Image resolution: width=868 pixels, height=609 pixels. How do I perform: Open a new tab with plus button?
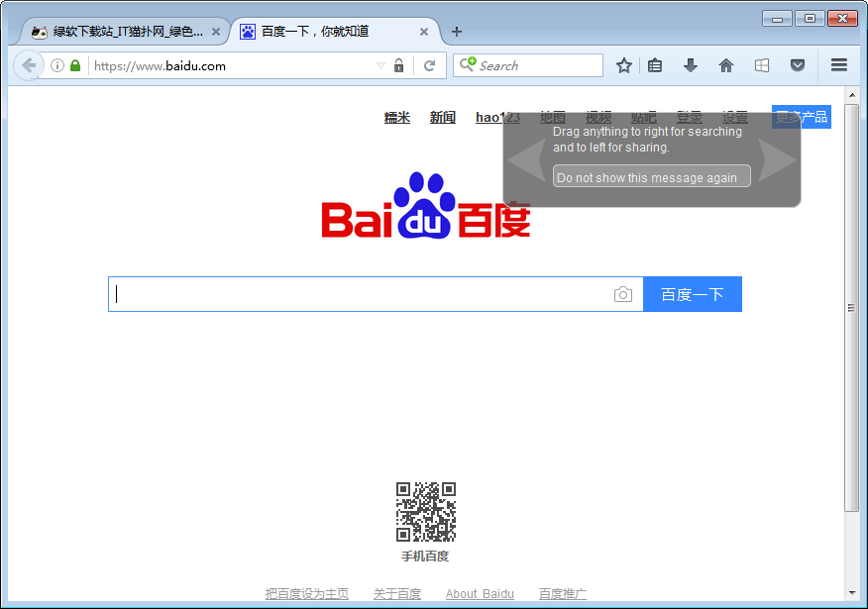tap(457, 32)
